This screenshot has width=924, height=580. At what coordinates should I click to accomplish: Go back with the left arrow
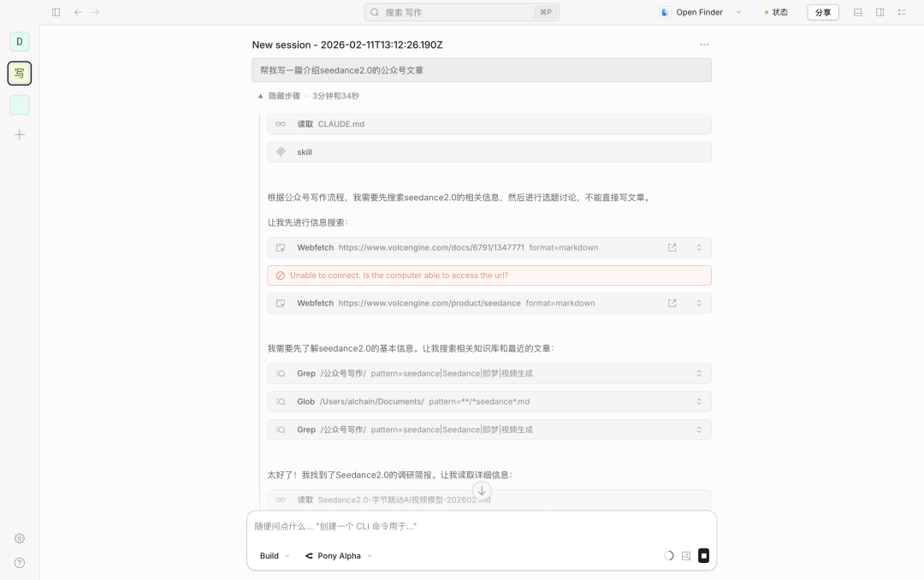(78, 12)
